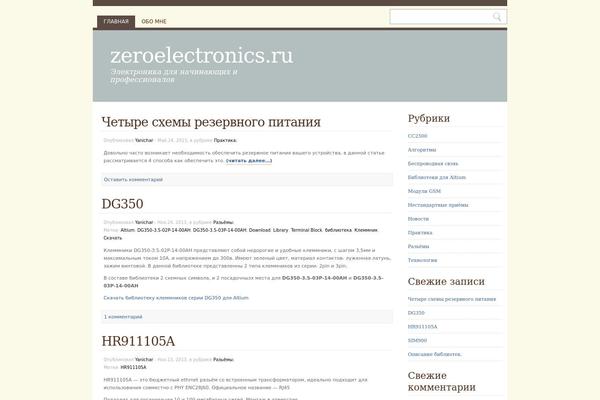Open the Технологии rubric
Viewport: 600px width, 400px height.
[422, 260]
